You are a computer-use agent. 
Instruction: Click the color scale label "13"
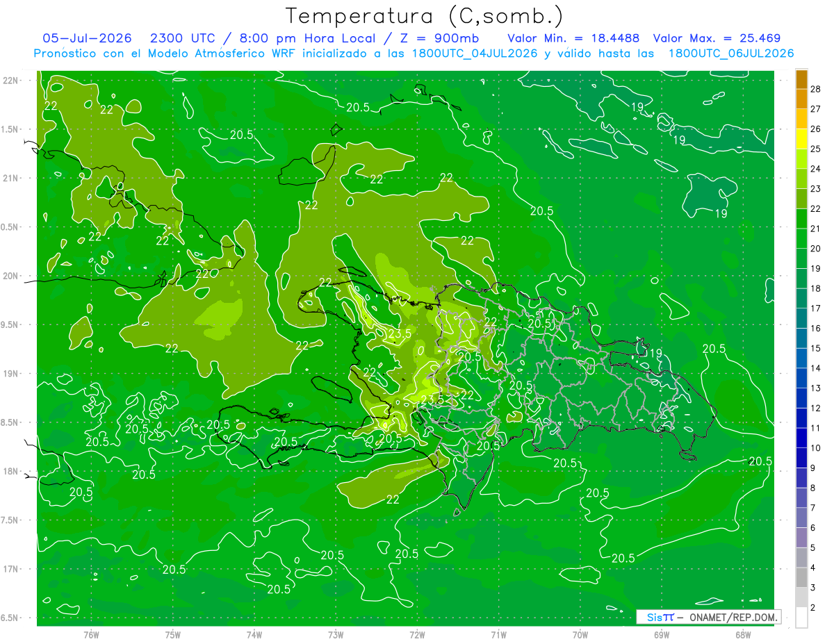point(816,388)
